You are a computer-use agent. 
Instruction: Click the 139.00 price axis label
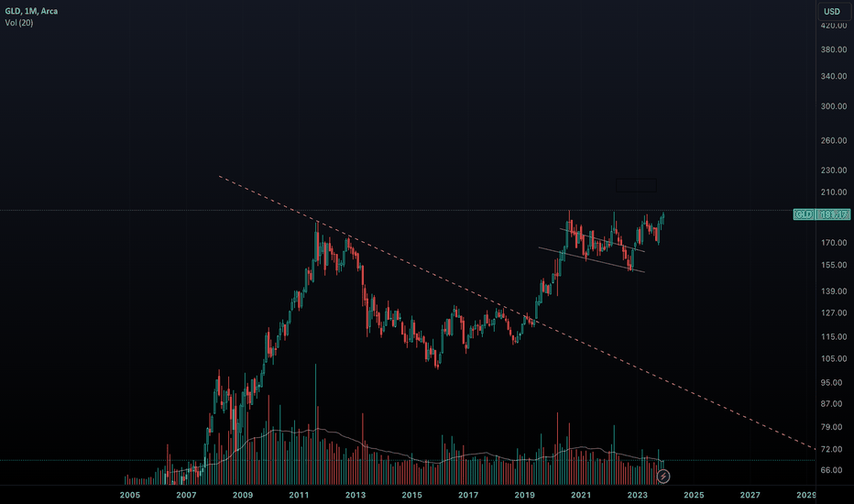833,291
